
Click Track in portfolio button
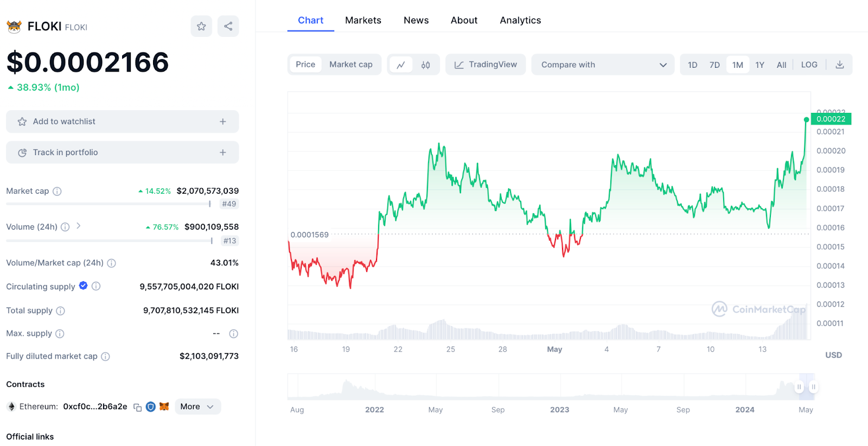click(123, 152)
